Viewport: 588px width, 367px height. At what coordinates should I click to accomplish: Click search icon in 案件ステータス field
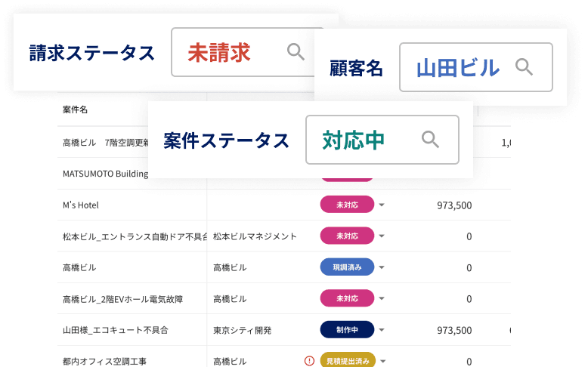(430, 140)
